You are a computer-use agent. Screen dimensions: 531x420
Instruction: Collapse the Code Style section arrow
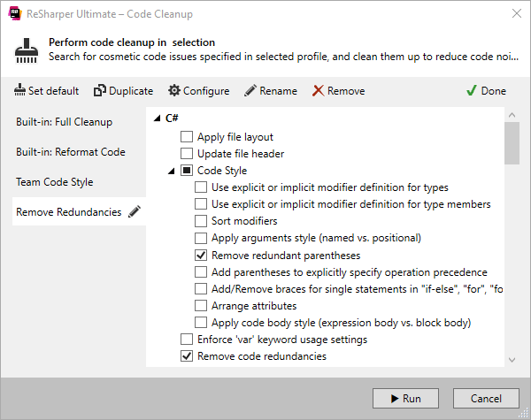172,172
